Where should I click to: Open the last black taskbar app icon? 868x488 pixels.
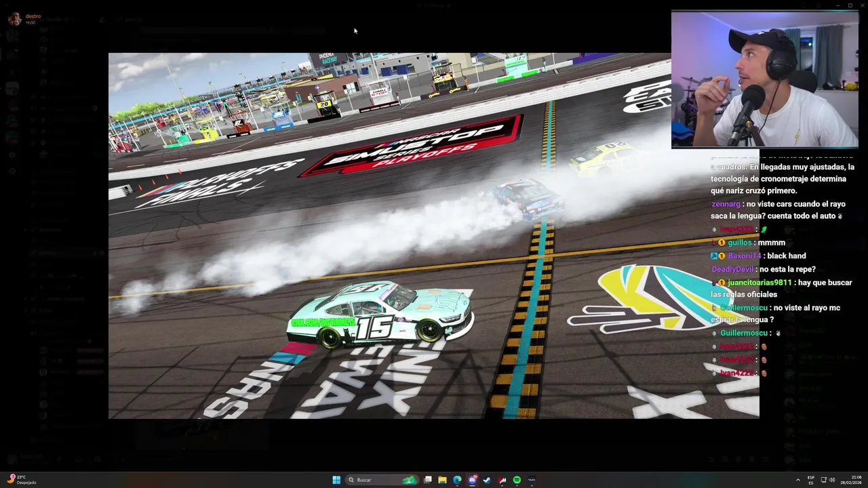pos(532,480)
